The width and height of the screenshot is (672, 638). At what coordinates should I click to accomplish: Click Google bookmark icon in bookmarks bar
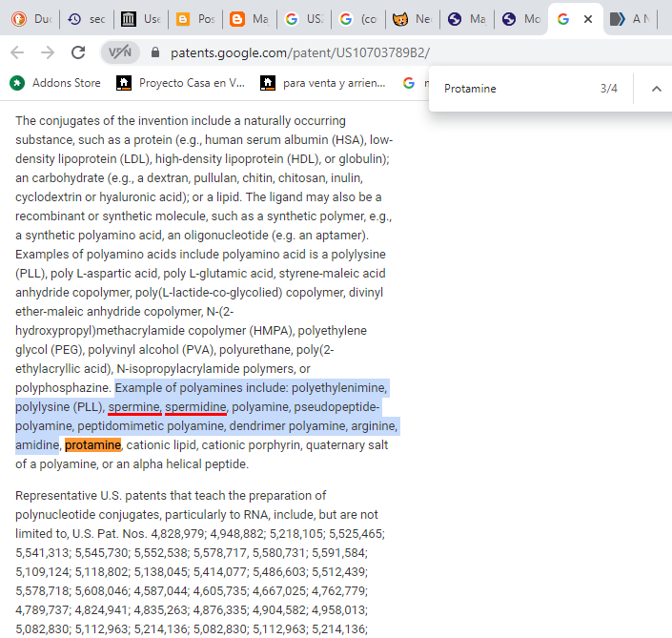tap(408, 83)
